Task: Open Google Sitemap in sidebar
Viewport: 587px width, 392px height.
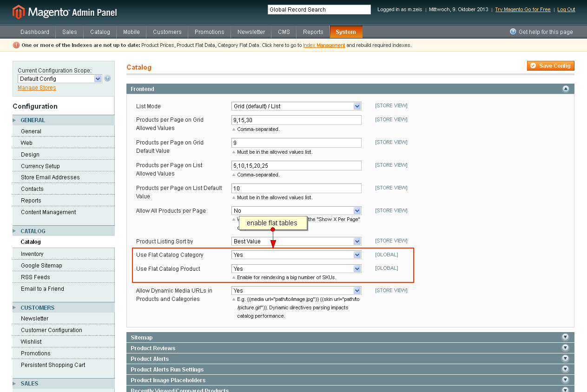Action: pyautogui.click(x=63, y=266)
